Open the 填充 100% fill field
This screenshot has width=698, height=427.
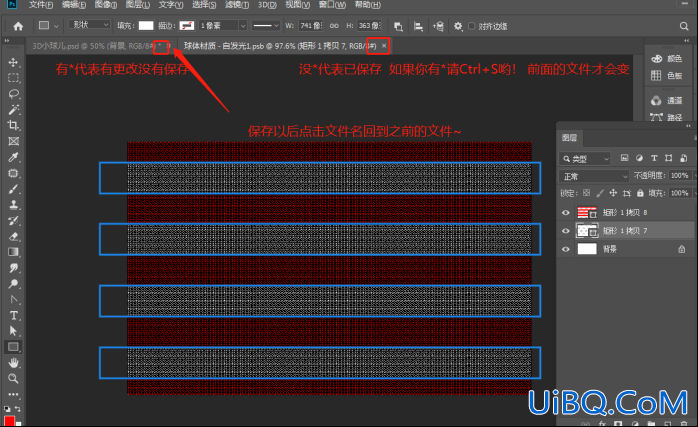coord(680,193)
